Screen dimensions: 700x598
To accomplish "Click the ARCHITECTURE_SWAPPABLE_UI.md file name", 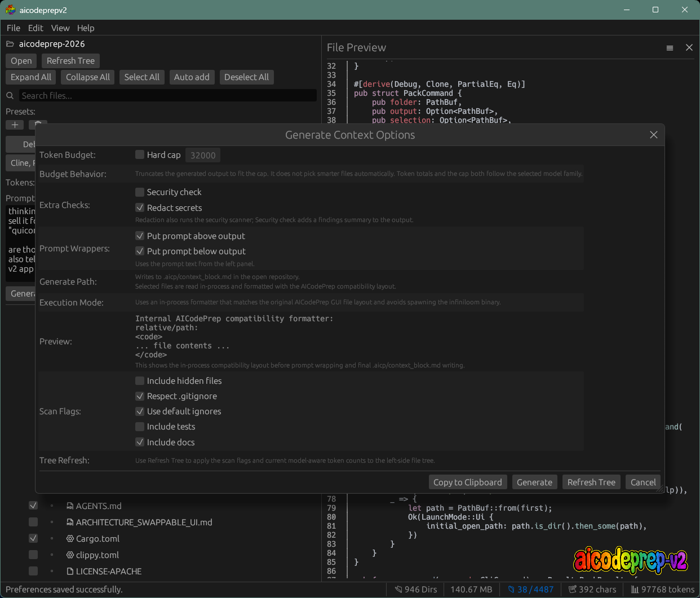I will (x=144, y=522).
